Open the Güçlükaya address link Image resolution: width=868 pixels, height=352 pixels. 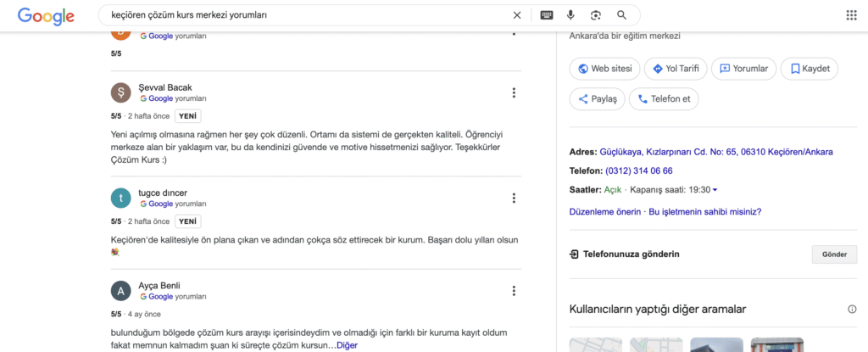[x=716, y=152]
